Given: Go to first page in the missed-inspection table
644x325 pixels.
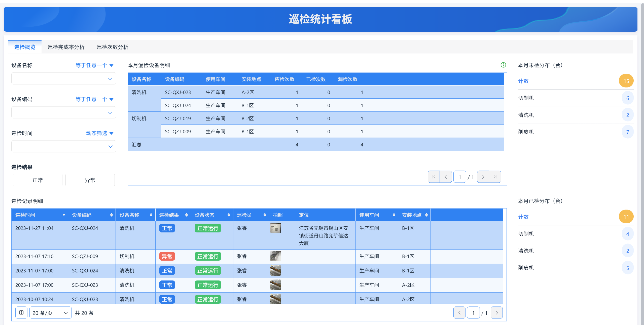Looking at the screenshot, I should (434, 177).
